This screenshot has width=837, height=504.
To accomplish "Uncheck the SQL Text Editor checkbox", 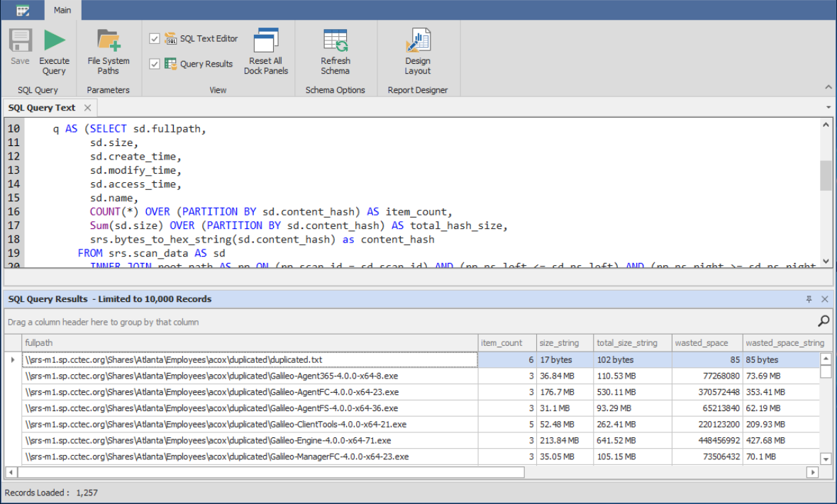I will pos(155,38).
